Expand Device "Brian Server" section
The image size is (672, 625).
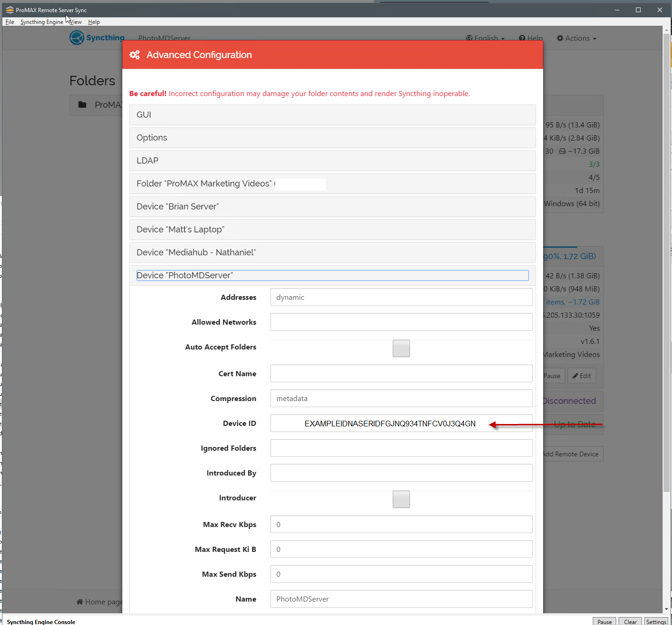pyautogui.click(x=333, y=207)
